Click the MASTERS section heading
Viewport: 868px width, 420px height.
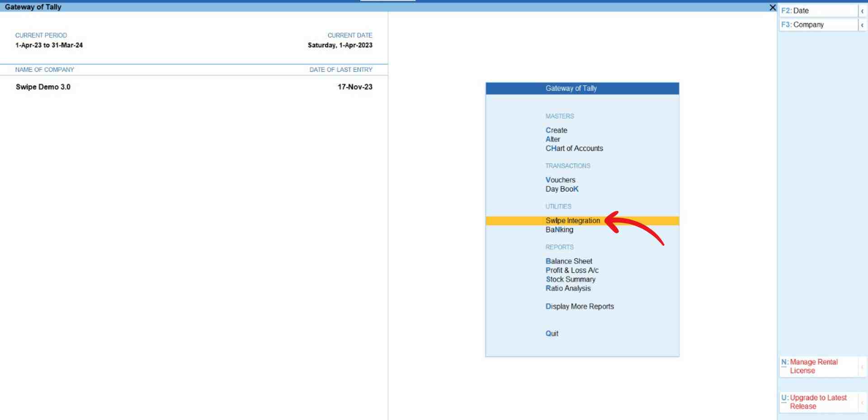560,116
